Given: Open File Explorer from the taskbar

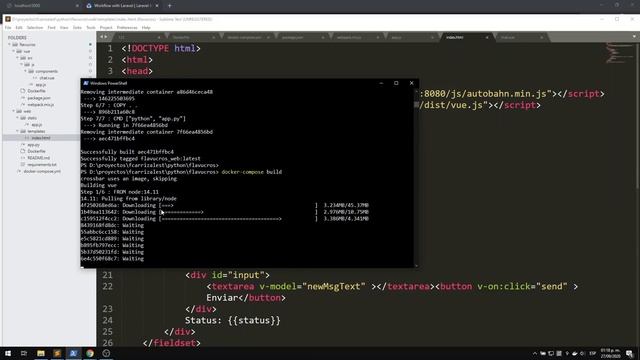Looking at the screenshot, I should 41,353.
